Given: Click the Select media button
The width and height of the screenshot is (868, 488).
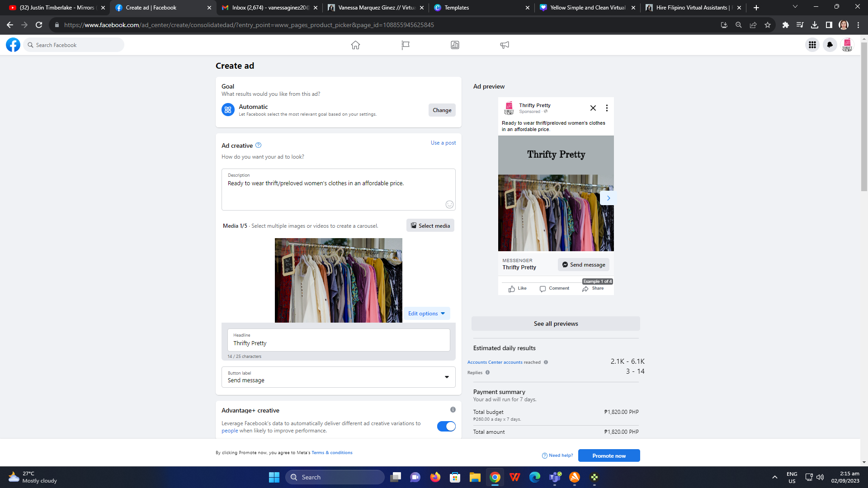Looking at the screenshot, I should (430, 225).
